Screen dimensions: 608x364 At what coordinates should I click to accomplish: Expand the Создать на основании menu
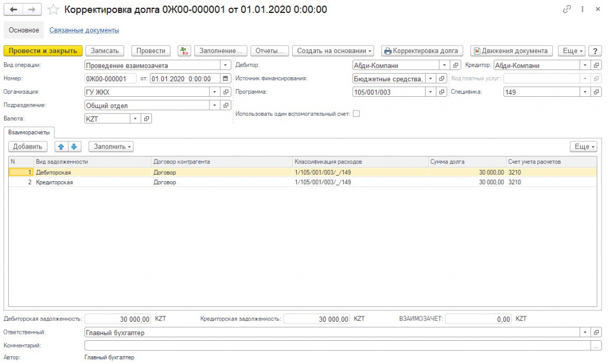tap(335, 51)
